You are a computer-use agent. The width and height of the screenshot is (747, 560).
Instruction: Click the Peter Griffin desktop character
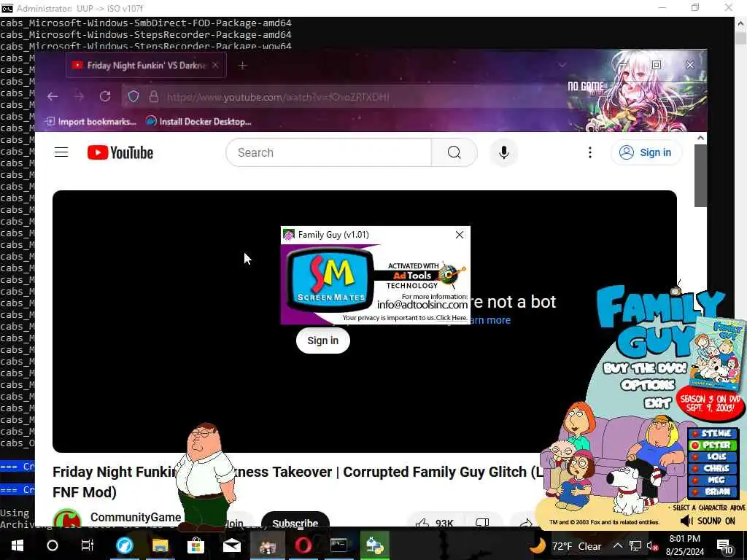pyautogui.click(x=206, y=475)
